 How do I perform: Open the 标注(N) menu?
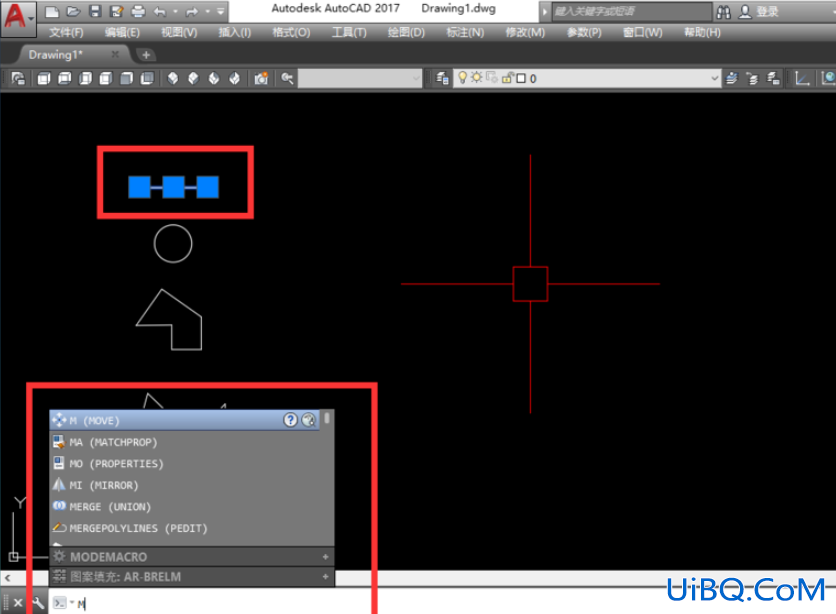(465, 33)
